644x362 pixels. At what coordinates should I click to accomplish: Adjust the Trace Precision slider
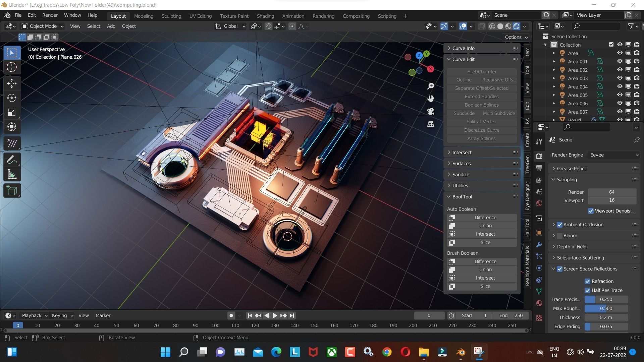coord(606,299)
